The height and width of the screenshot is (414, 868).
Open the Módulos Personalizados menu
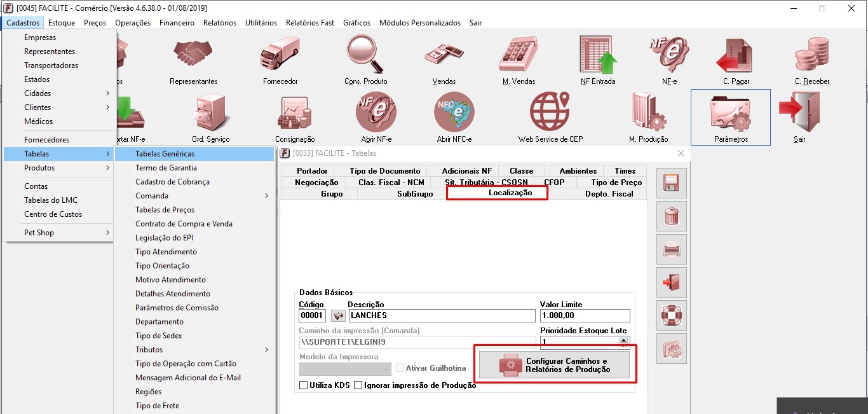coord(420,23)
